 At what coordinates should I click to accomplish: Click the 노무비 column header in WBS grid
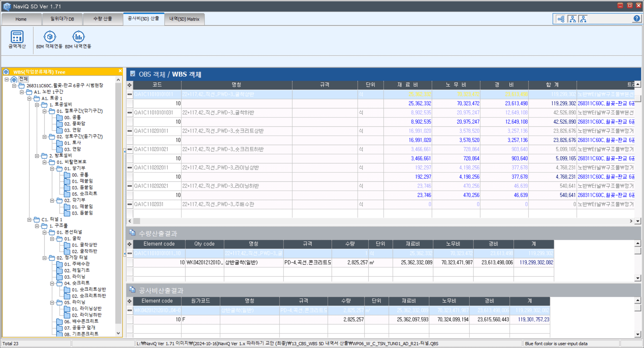click(x=456, y=85)
